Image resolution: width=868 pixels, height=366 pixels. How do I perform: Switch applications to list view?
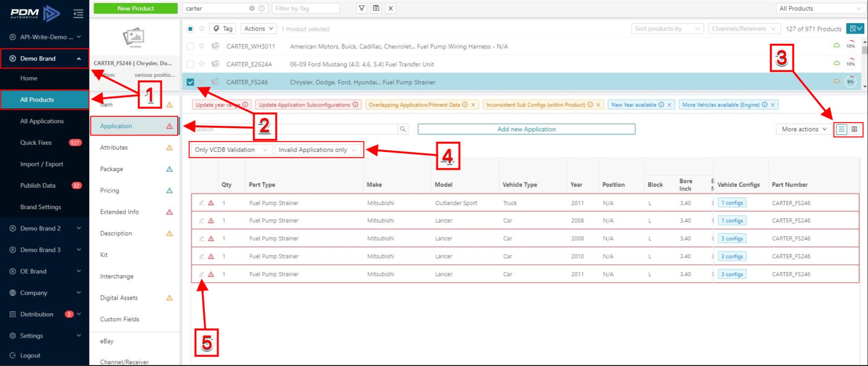(x=842, y=129)
